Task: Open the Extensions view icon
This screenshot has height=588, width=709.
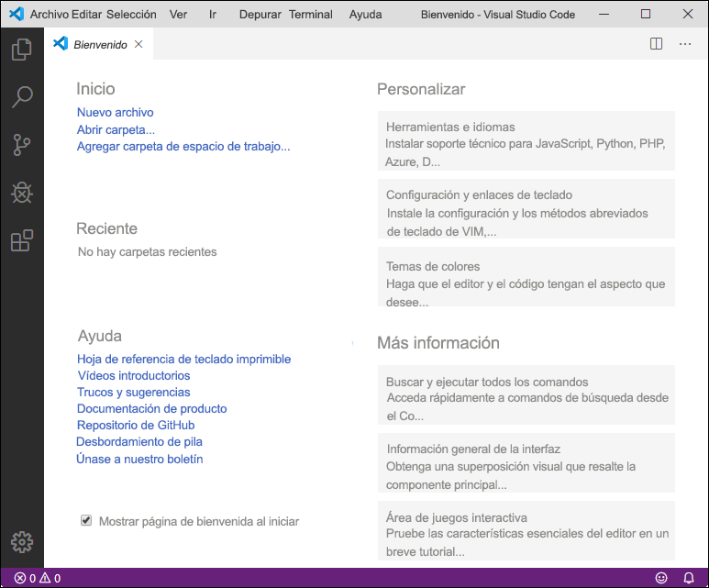Action: (x=22, y=240)
